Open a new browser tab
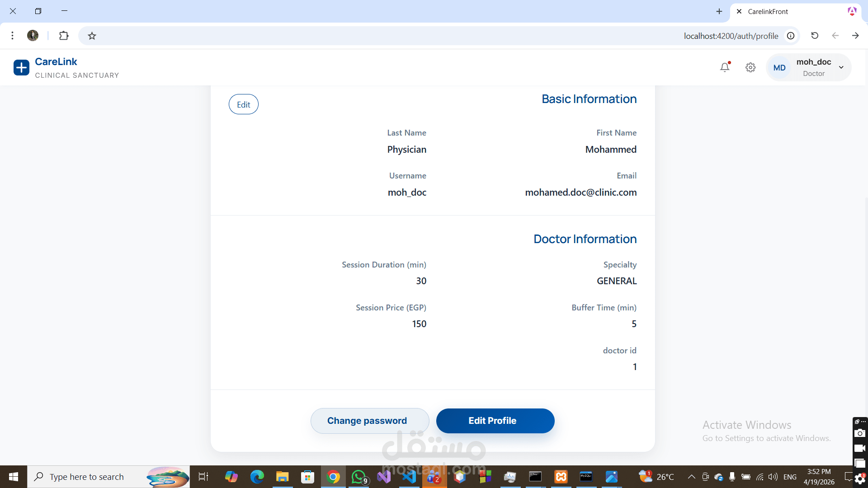Viewport: 868px width, 488px height. 719,12
